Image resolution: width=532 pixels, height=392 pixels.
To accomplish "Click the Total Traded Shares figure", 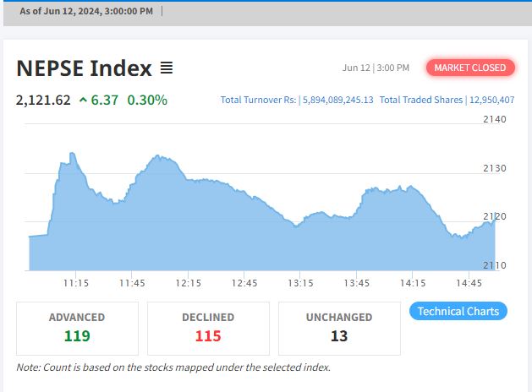I will point(491,100).
